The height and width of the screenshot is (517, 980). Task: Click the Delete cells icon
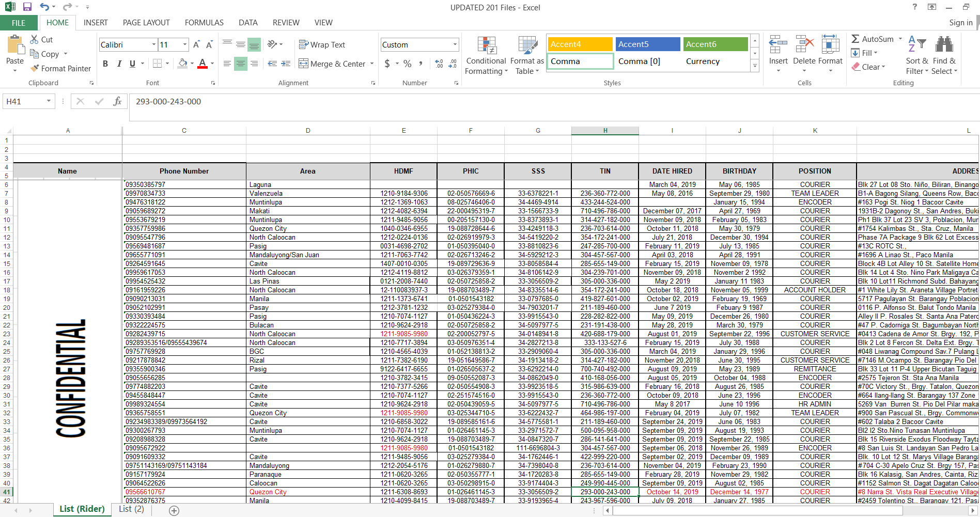[804, 44]
